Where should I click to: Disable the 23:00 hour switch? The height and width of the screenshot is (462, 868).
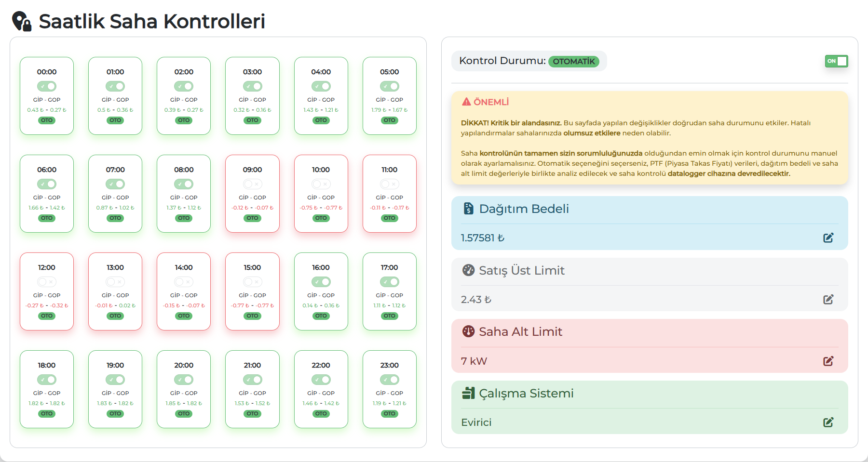coord(389,380)
